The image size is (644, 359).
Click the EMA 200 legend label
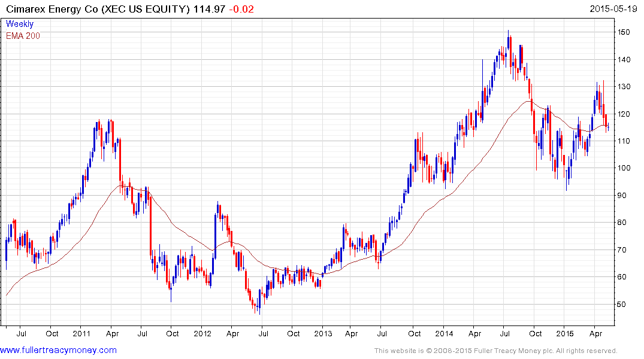point(23,36)
